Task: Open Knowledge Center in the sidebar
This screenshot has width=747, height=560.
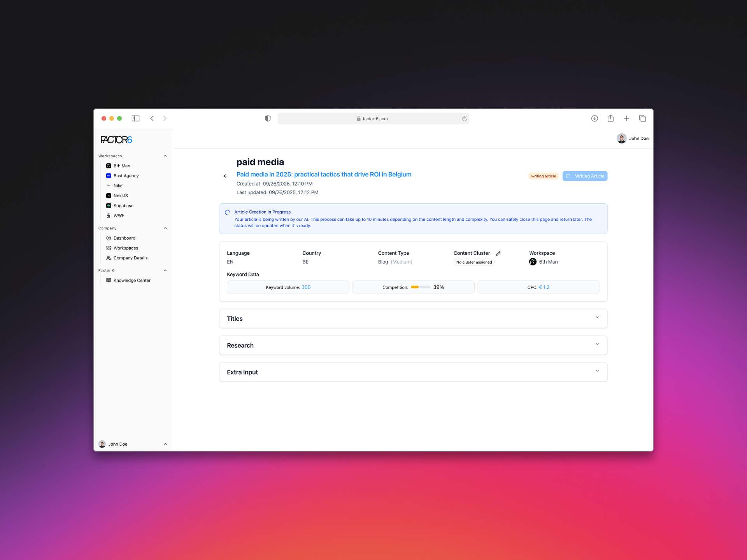Action: 132,280
